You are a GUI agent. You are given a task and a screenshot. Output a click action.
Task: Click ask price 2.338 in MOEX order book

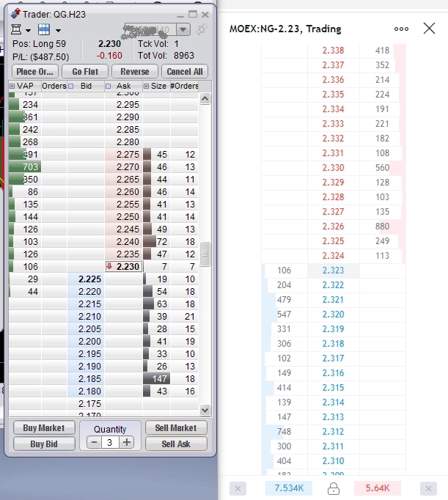(x=333, y=51)
